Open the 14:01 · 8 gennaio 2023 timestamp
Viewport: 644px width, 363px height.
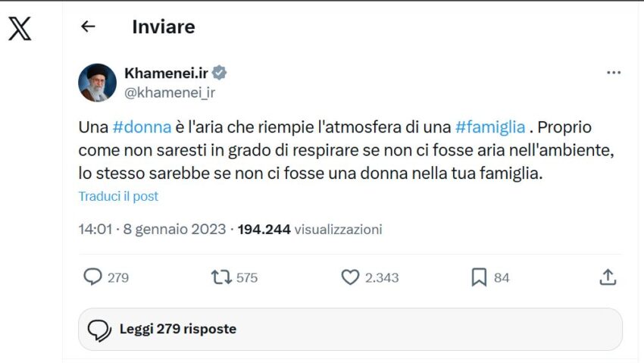click(152, 229)
